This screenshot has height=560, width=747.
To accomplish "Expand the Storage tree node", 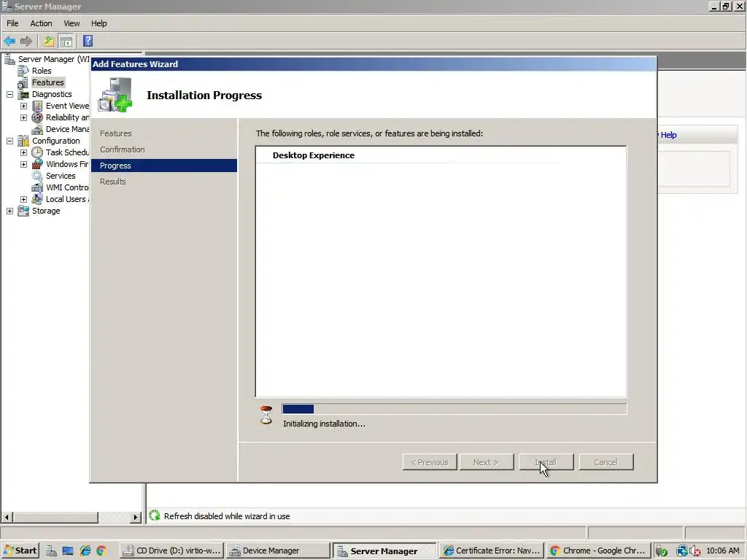I will [x=9, y=211].
